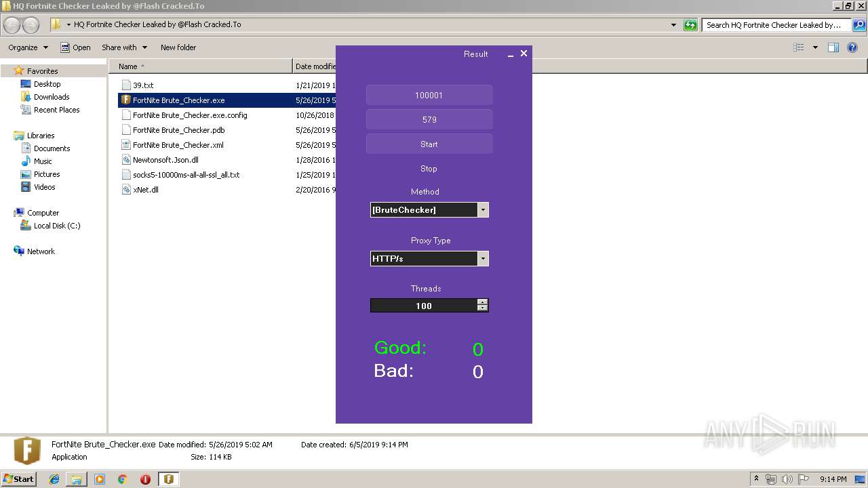Open the Organize menu
The width and height of the screenshot is (868, 488).
point(28,47)
